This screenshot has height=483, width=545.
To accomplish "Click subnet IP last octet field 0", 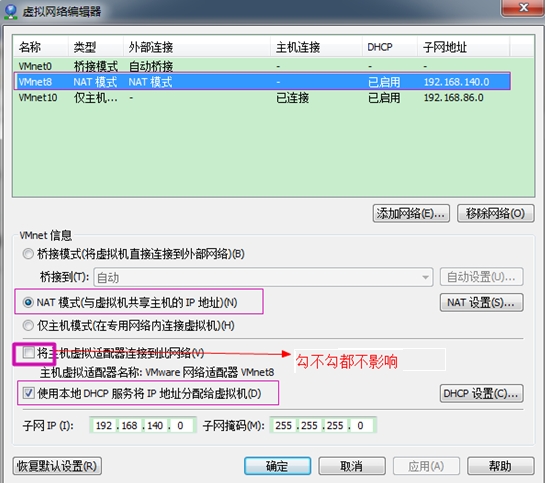I will 181,425.
